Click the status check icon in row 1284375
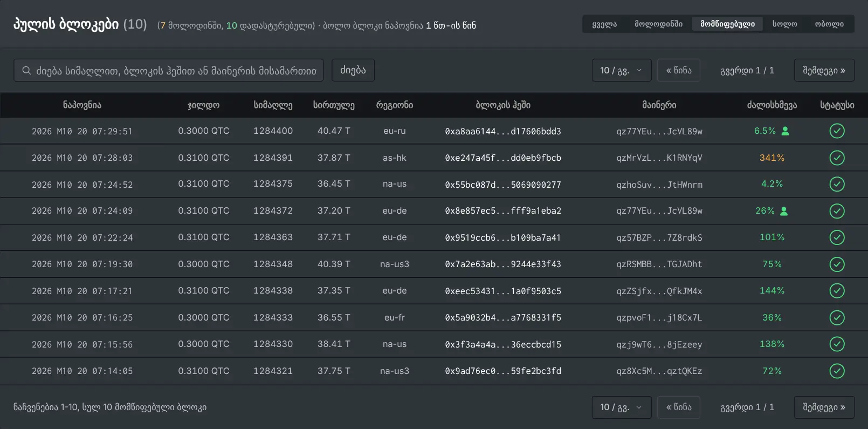The width and height of the screenshot is (868, 429). click(837, 185)
